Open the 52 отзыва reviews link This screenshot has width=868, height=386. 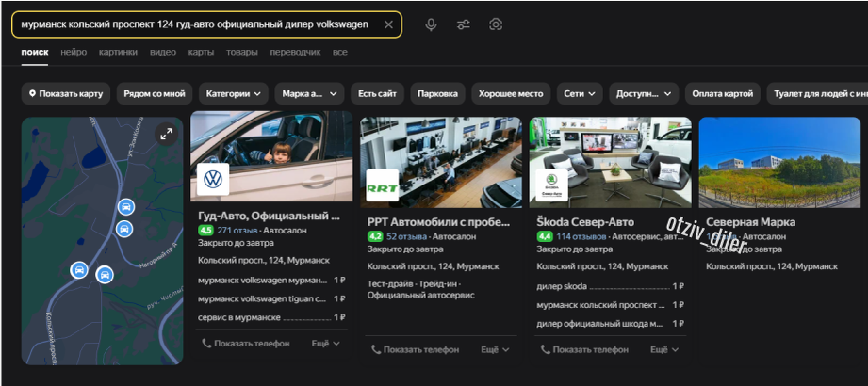(x=407, y=236)
